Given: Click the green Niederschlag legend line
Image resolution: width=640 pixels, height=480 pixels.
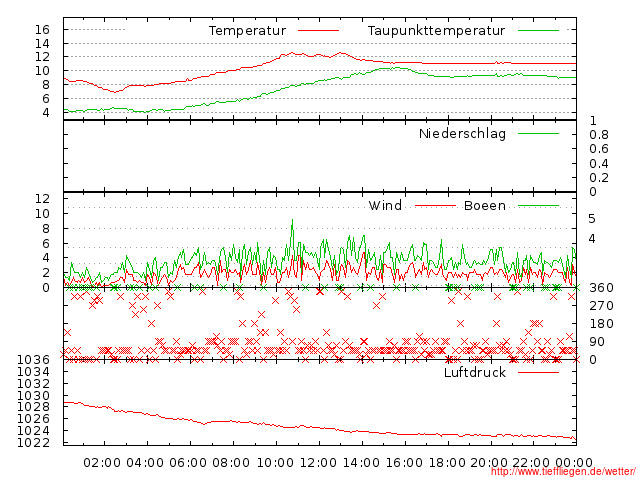Looking at the screenshot, I should coord(538,133).
